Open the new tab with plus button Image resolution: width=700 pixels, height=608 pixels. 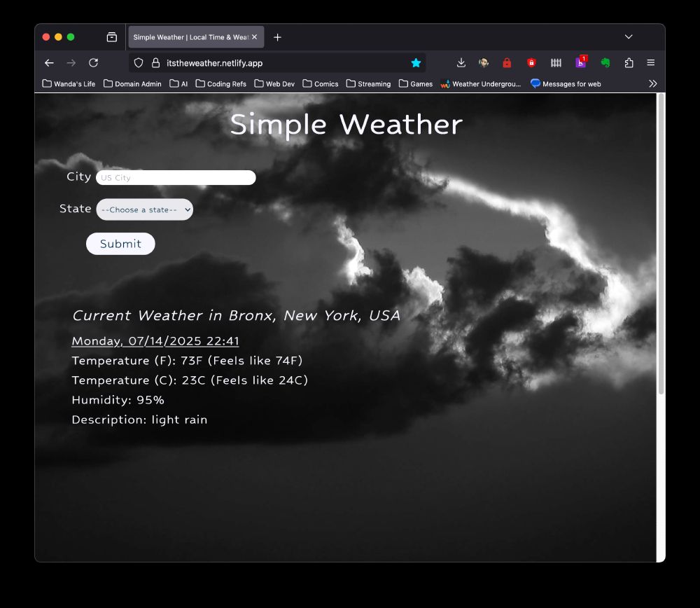click(277, 37)
